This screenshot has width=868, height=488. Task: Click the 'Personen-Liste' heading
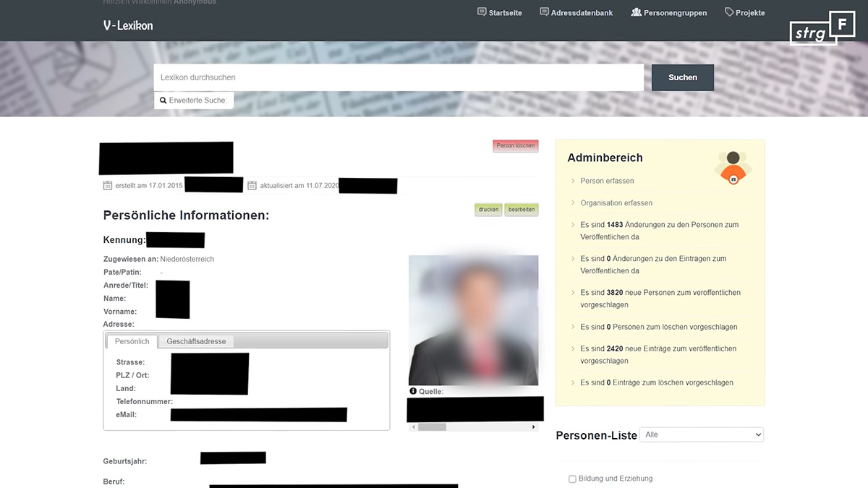(597, 435)
